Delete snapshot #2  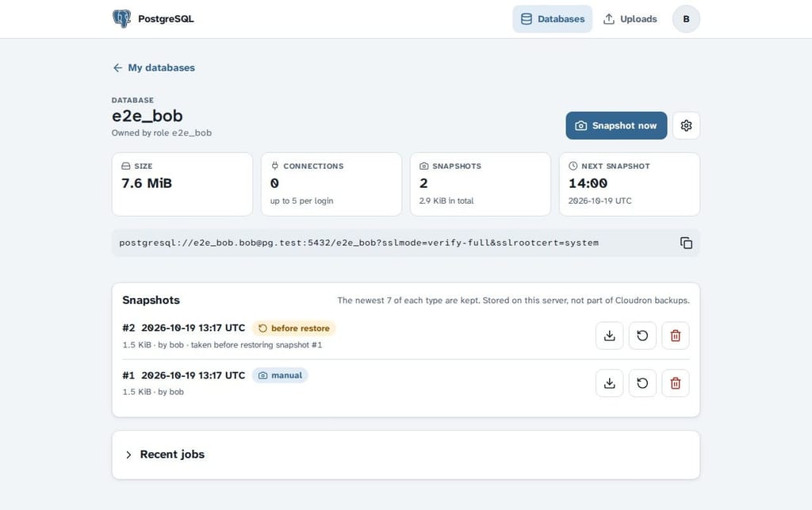[x=676, y=336]
